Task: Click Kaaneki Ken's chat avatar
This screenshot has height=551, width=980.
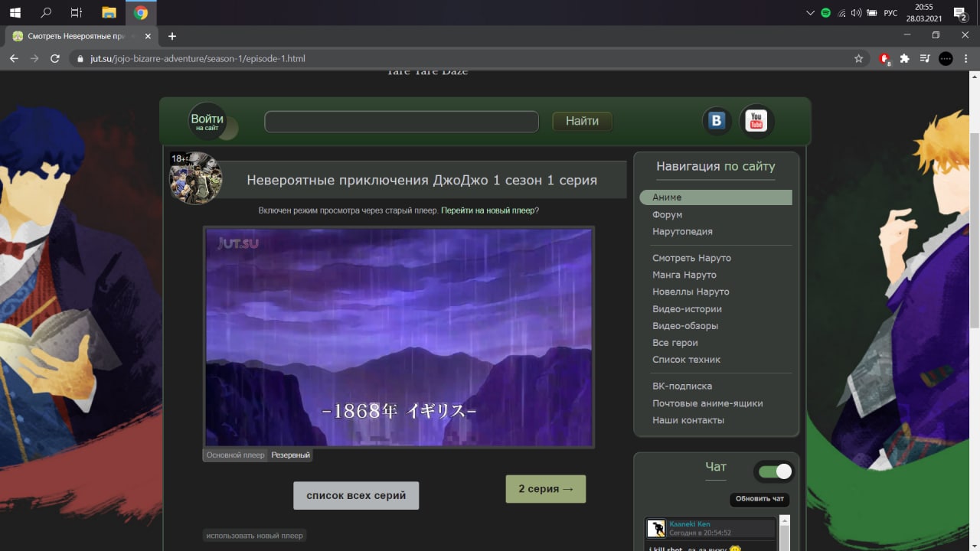Action: coord(656,528)
